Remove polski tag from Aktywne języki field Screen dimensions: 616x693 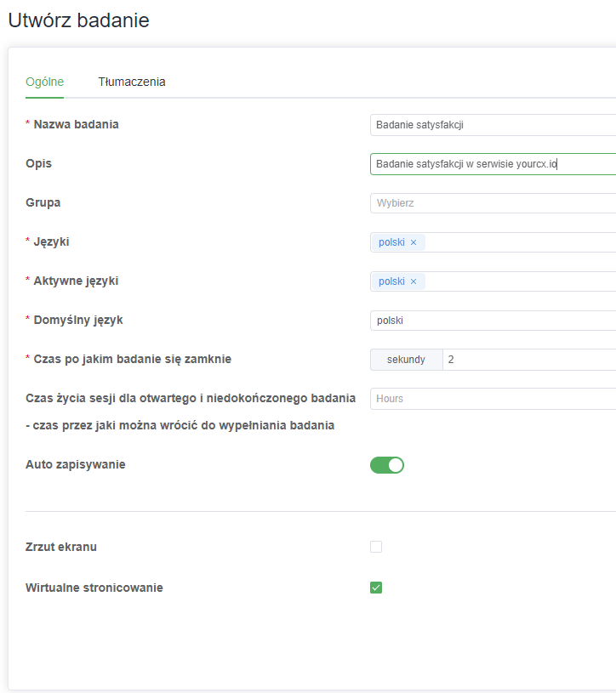(x=414, y=281)
